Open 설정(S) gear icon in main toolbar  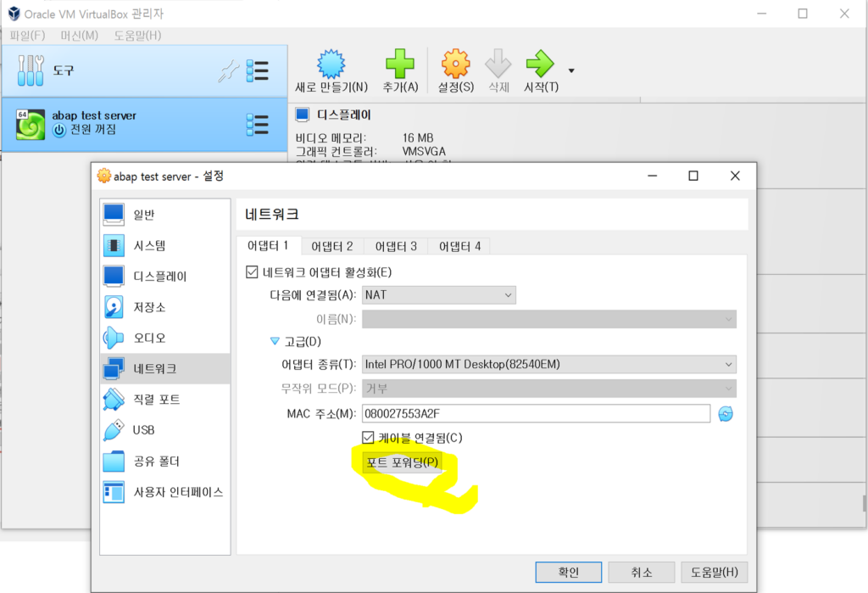pos(455,63)
